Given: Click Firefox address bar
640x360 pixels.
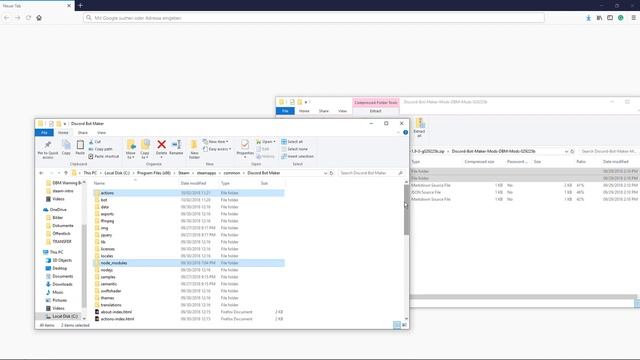Looking at the screenshot, I should [x=313, y=18].
